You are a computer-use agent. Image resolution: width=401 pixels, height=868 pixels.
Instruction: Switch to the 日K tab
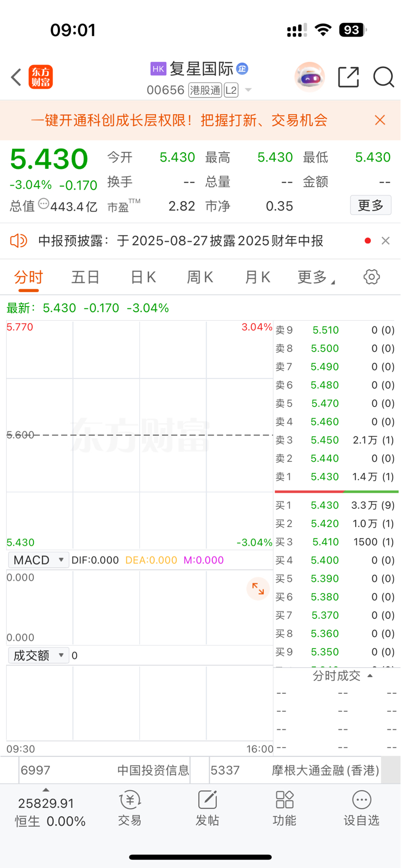tap(143, 277)
